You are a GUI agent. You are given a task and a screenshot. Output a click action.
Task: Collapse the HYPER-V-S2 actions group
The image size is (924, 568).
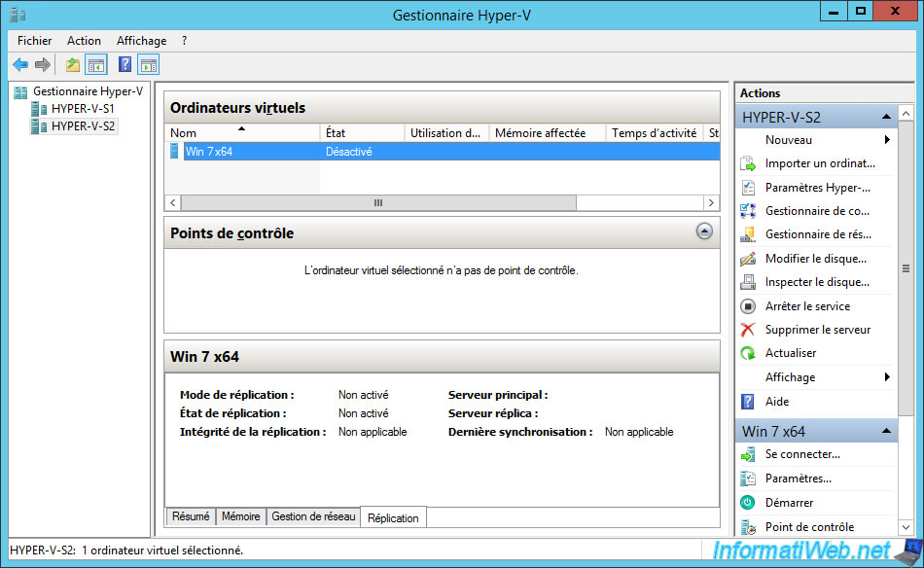coord(886,118)
